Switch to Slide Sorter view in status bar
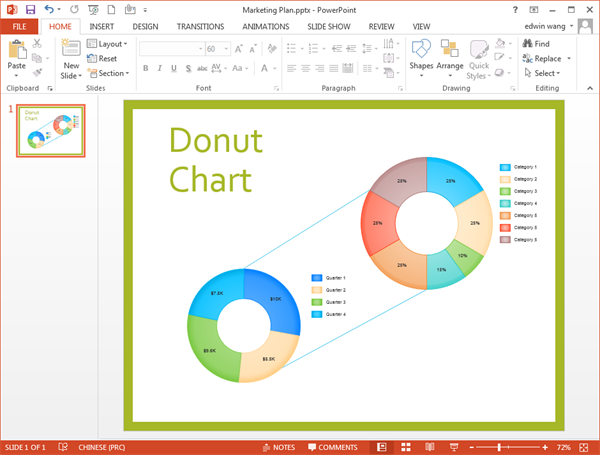Image resolution: width=600 pixels, height=455 pixels. coord(406,446)
